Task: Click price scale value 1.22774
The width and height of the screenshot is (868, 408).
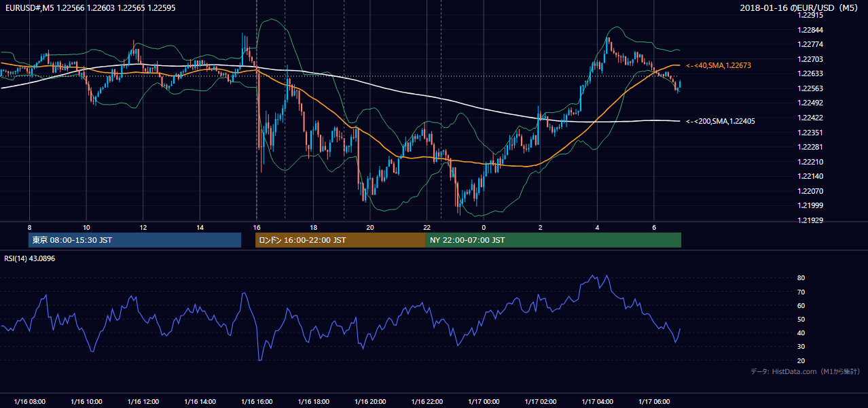Action: 812,45
